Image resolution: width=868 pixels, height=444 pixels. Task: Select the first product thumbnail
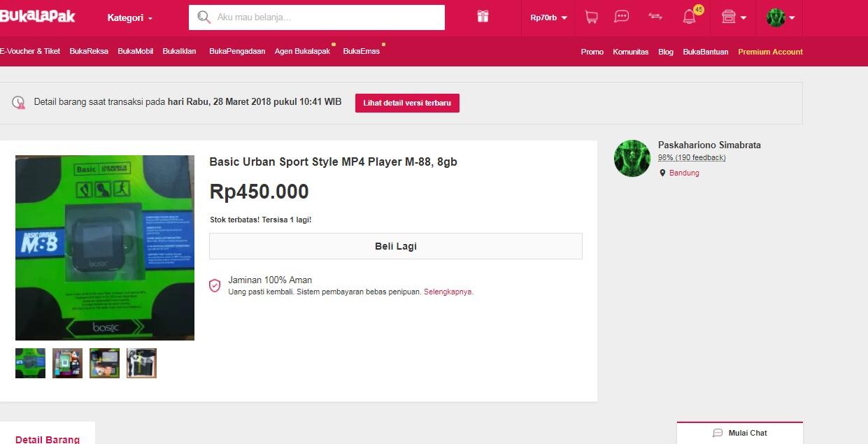pos(30,363)
